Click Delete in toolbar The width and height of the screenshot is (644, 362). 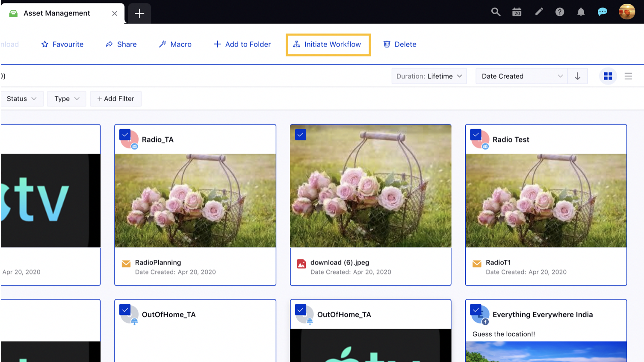point(400,44)
